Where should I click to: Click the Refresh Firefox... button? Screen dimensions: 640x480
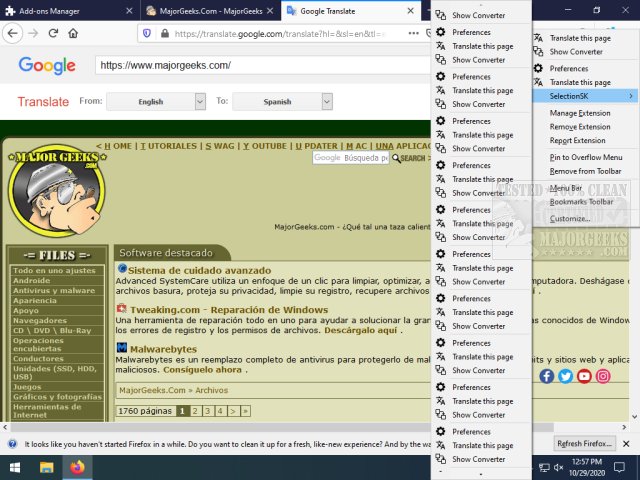point(584,444)
